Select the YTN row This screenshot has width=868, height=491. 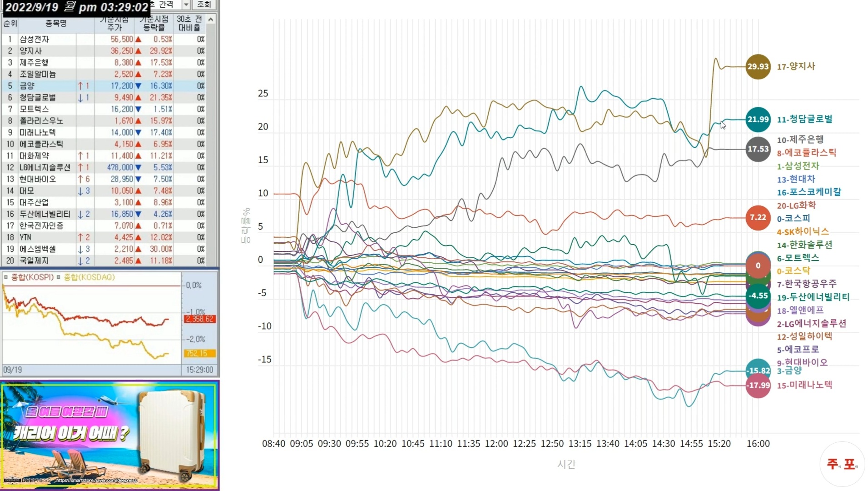point(104,237)
